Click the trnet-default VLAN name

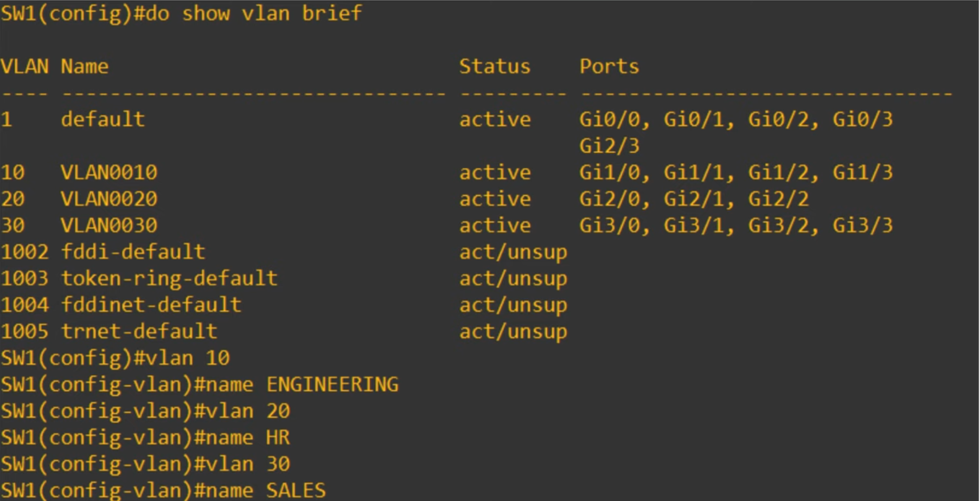[139, 332]
